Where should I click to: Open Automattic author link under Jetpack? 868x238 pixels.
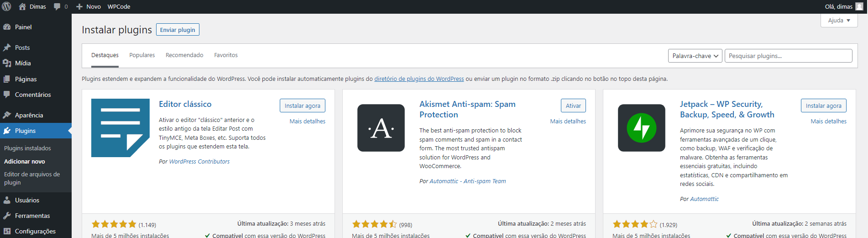[704, 199]
